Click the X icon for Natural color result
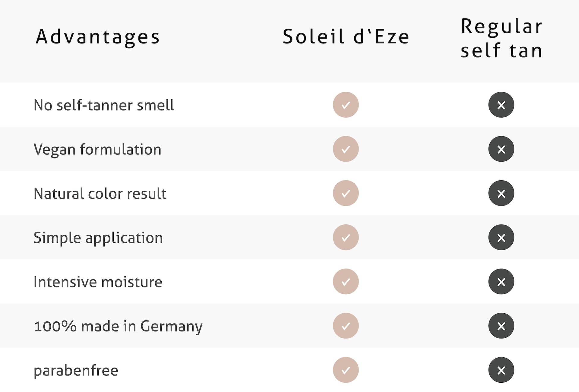 pyautogui.click(x=501, y=193)
